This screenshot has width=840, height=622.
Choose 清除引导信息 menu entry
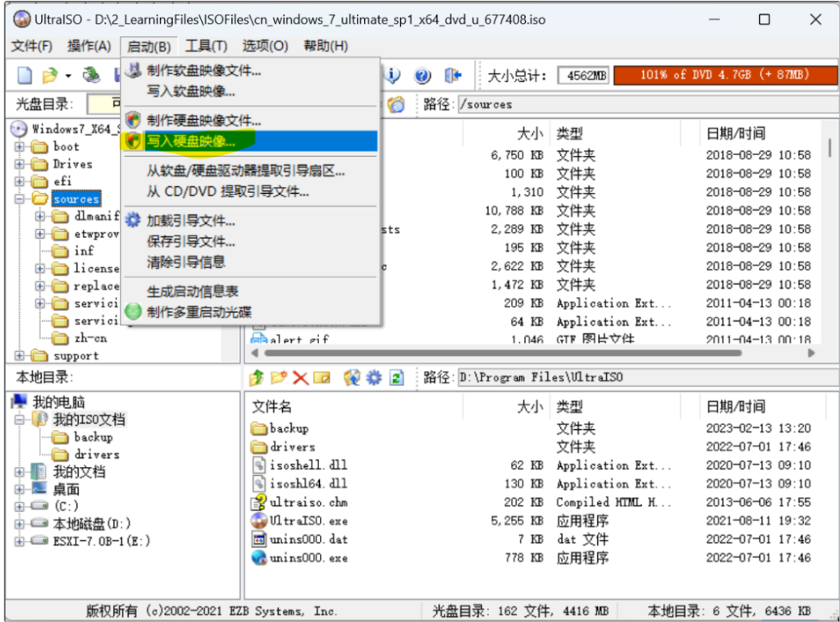[x=251, y=262]
